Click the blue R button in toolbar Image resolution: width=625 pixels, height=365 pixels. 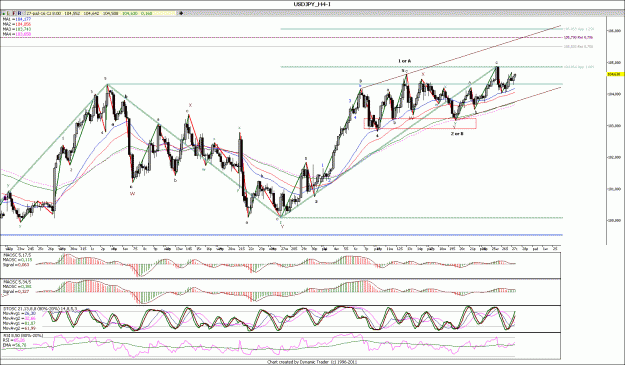[x=19, y=13]
